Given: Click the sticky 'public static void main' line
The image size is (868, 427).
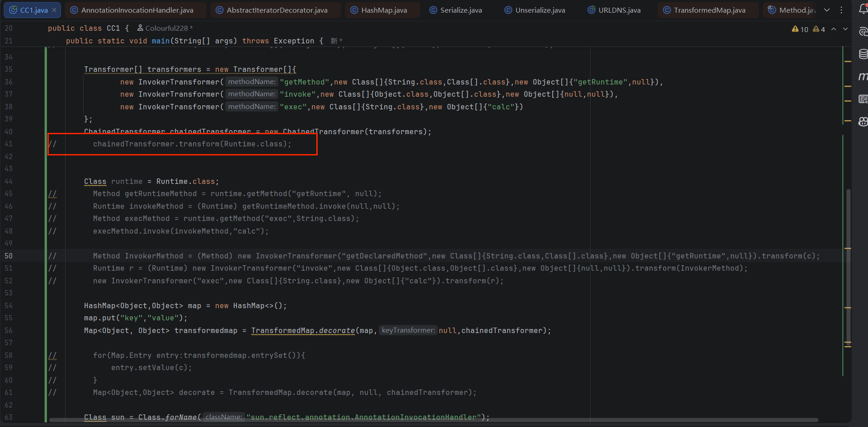Looking at the screenshot, I should [x=194, y=41].
